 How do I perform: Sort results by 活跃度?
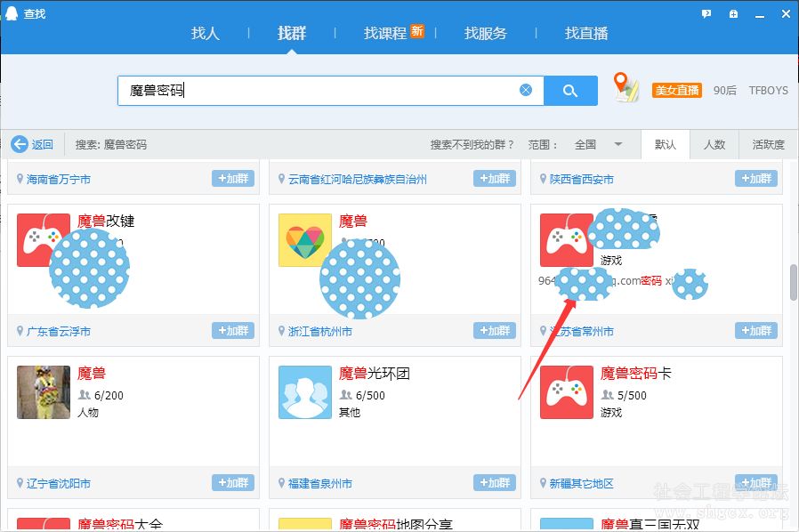pyautogui.click(x=768, y=145)
